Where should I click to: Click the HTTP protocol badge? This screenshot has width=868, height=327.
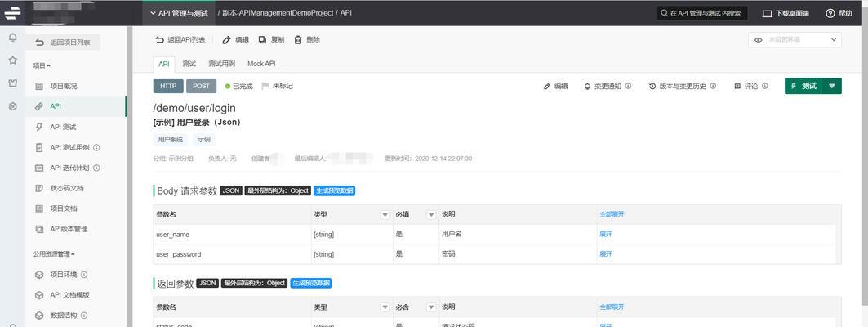[168, 86]
